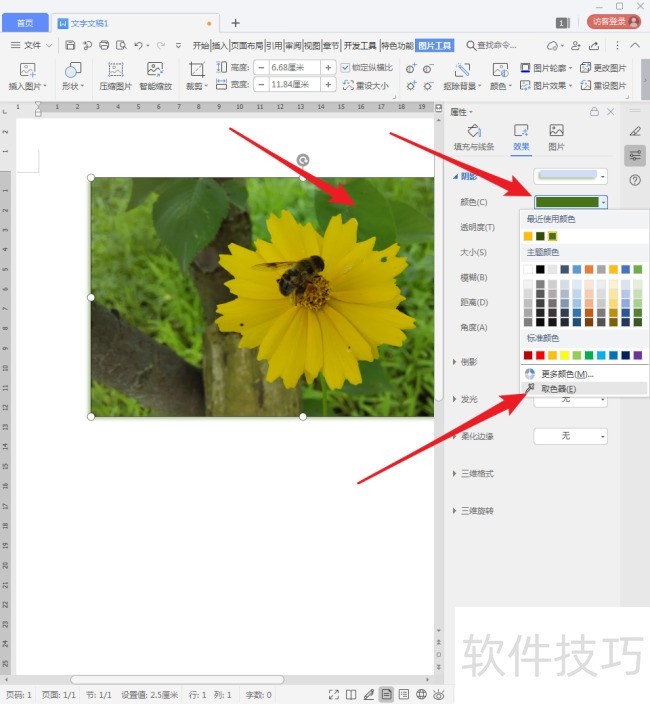650x704 pixels.
Task: Click the fullscreen icon in status bar
Action: [334, 695]
